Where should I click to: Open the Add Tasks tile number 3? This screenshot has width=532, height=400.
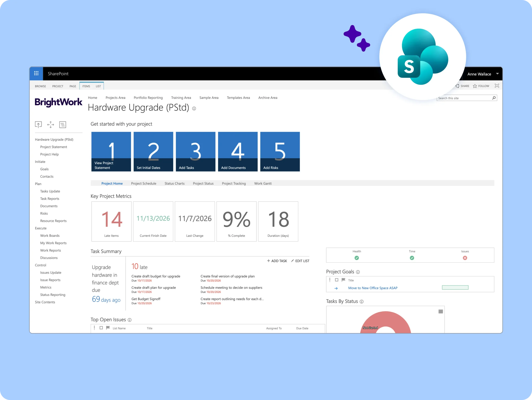[195, 151]
